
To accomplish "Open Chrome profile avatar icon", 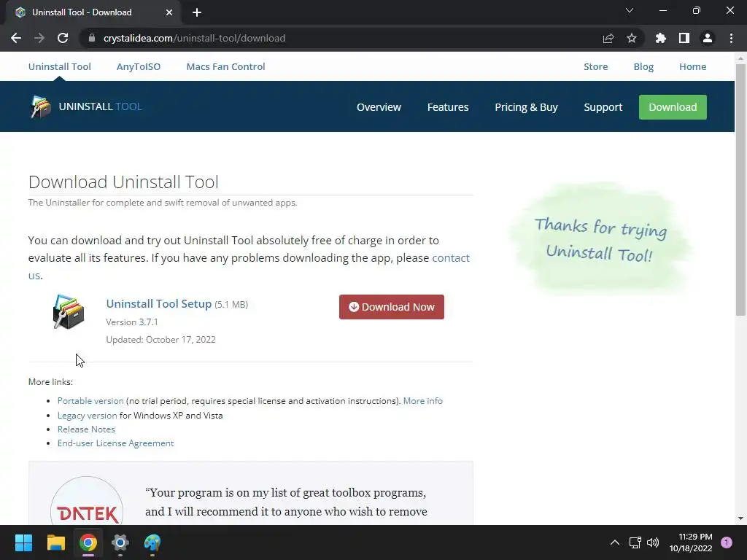I will tap(708, 38).
